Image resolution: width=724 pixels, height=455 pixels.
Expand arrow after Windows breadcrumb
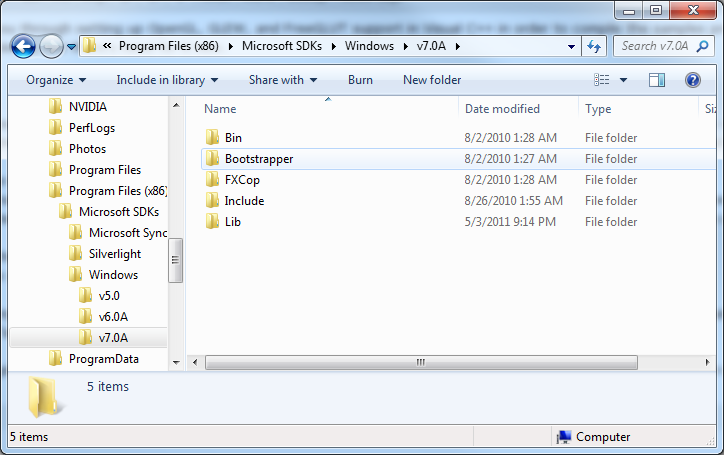[405, 47]
